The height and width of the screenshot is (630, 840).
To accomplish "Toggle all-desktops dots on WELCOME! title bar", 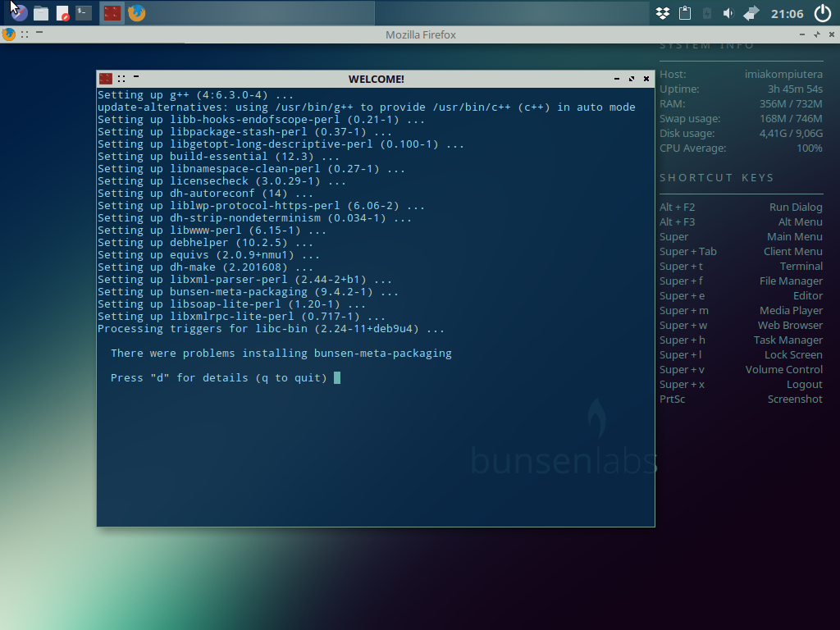I will pyautogui.click(x=121, y=79).
